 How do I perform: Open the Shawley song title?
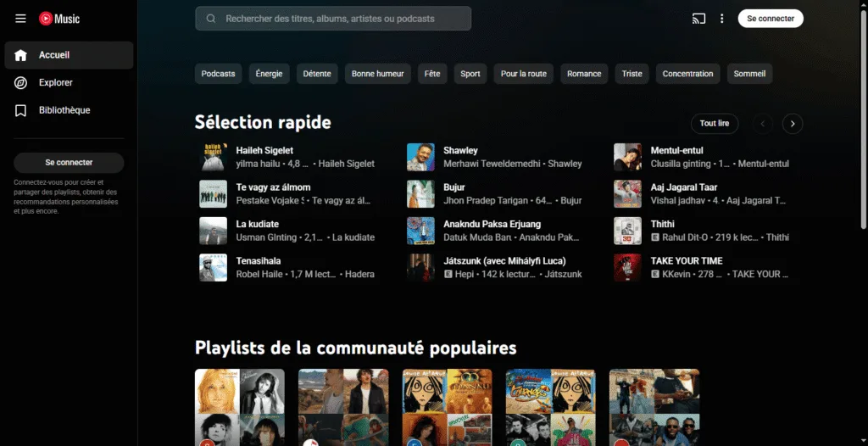click(x=460, y=151)
